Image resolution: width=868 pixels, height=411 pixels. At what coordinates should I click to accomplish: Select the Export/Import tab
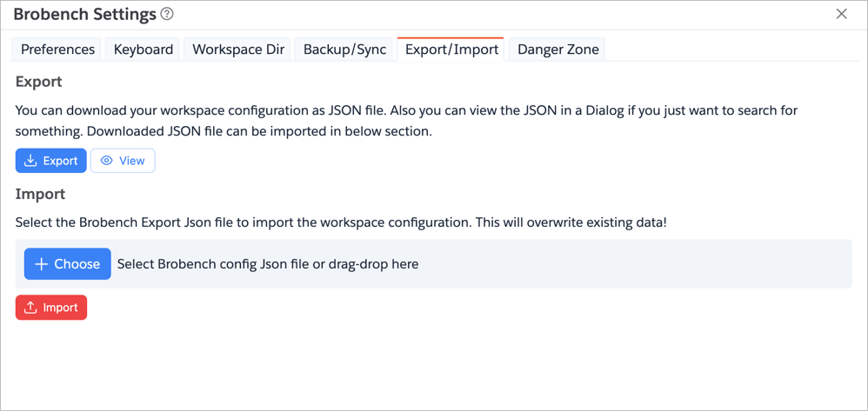click(451, 50)
